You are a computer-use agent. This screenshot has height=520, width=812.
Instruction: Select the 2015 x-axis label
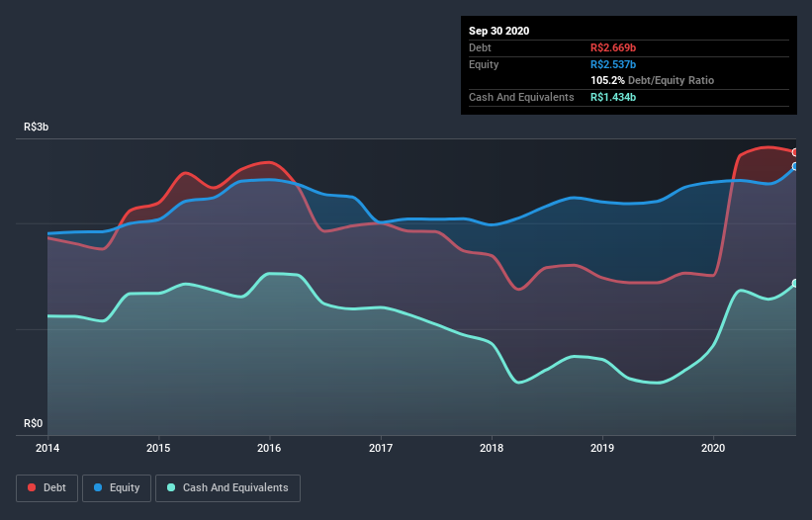158,448
